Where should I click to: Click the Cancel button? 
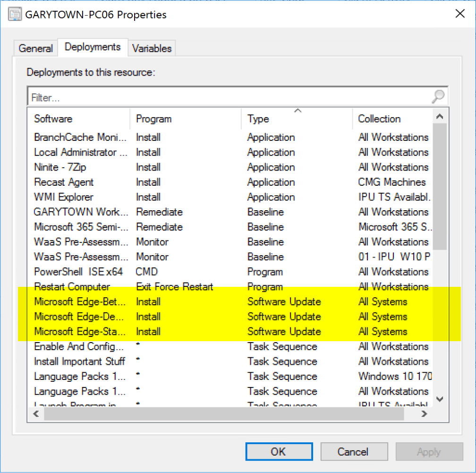pos(354,451)
